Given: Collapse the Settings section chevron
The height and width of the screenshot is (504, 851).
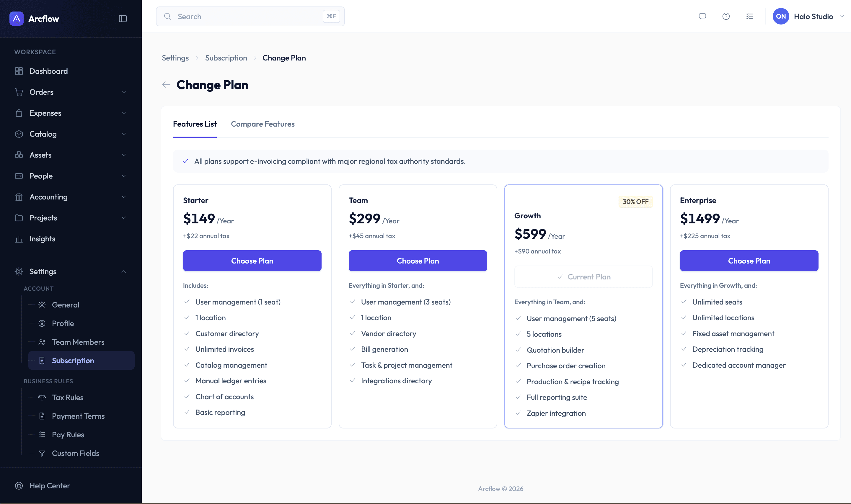Looking at the screenshot, I should [x=124, y=271].
